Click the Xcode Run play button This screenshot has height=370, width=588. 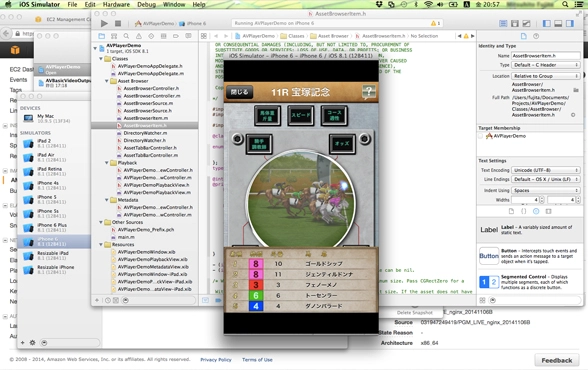(104, 23)
